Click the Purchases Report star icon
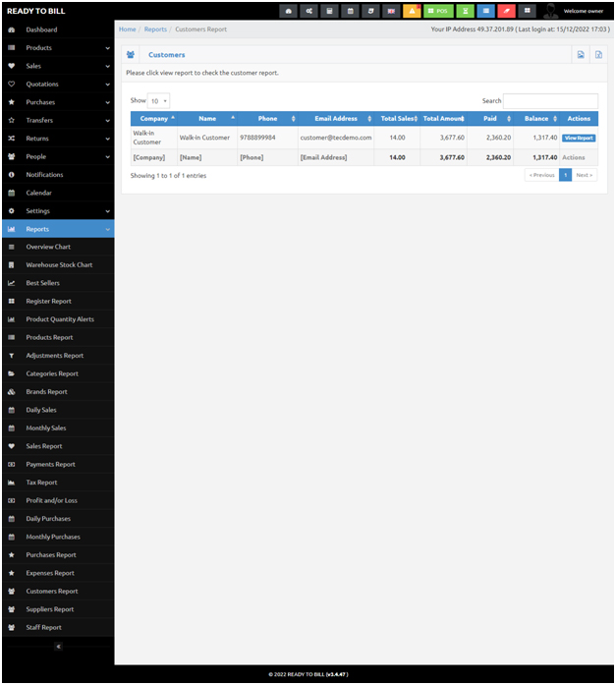Viewport: 616px width, 685px height. click(12, 555)
